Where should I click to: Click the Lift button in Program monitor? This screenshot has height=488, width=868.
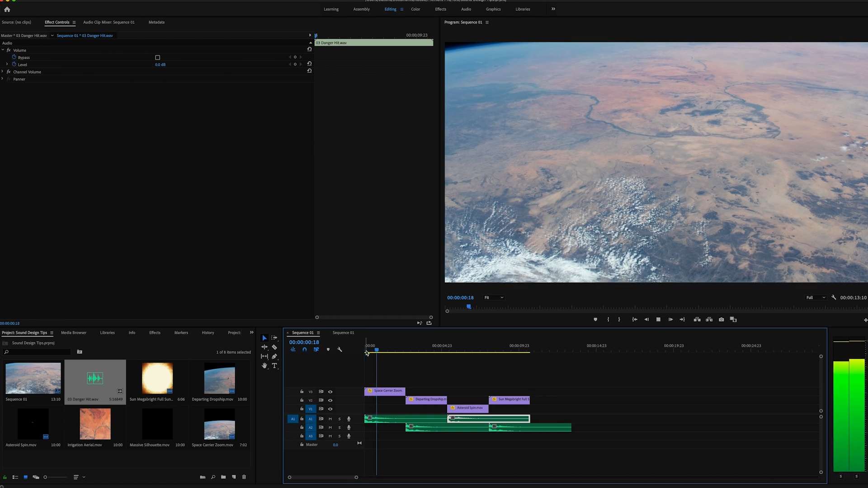[697, 319]
